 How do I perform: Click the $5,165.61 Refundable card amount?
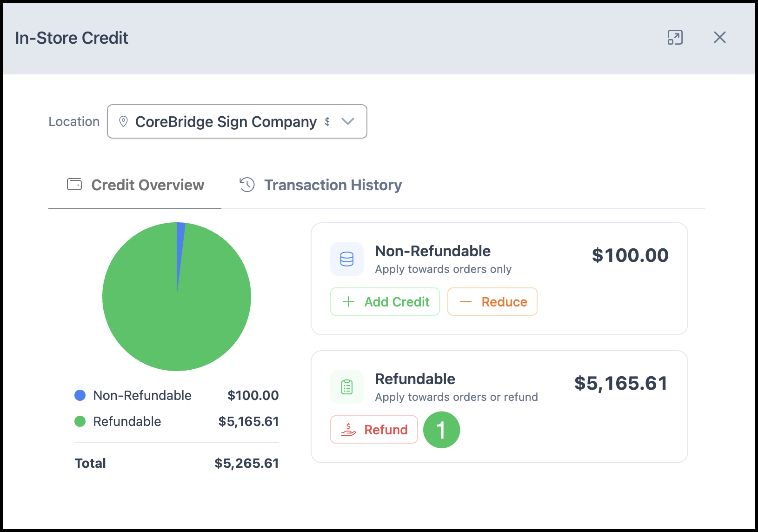click(621, 384)
